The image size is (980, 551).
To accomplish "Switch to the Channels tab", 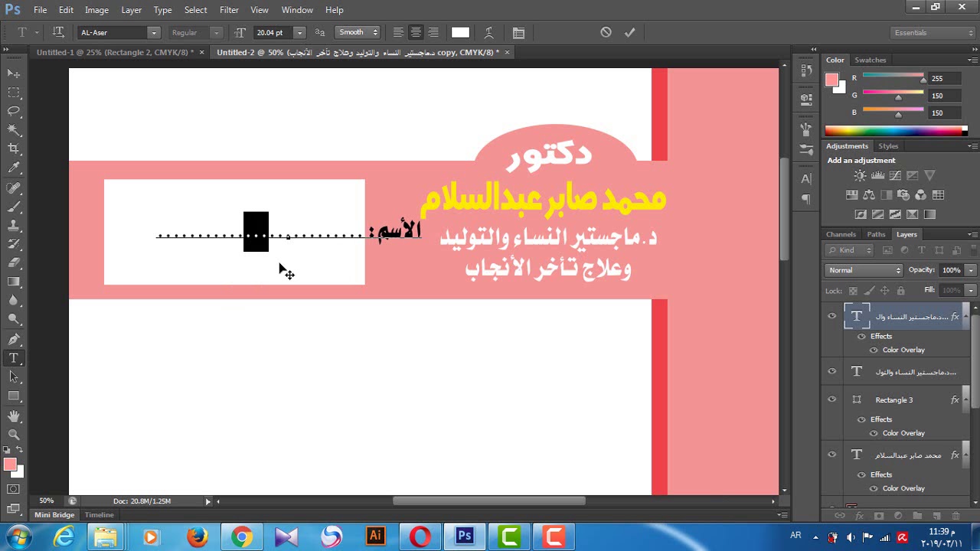I will click(841, 234).
